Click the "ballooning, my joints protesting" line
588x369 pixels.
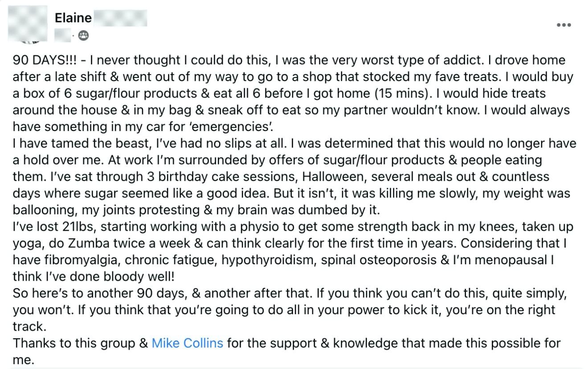106,210
